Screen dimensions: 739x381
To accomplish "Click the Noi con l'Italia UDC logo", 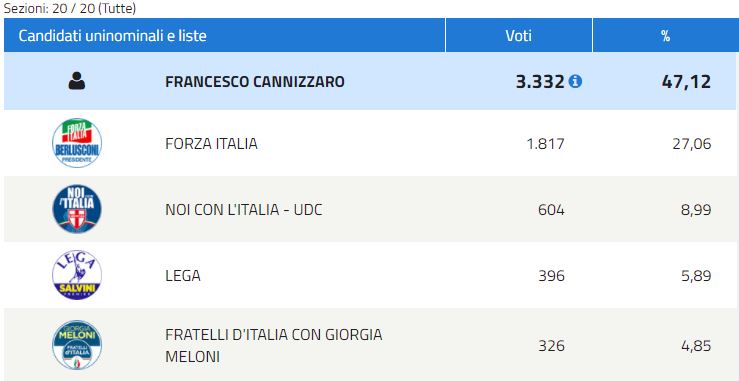I will click(x=77, y=209).
